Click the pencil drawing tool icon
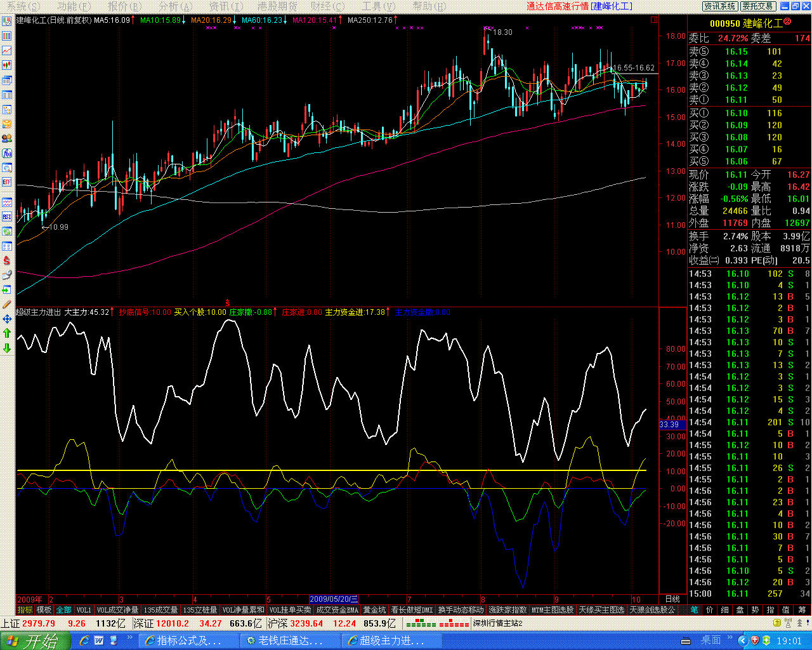 pos(7,304)
